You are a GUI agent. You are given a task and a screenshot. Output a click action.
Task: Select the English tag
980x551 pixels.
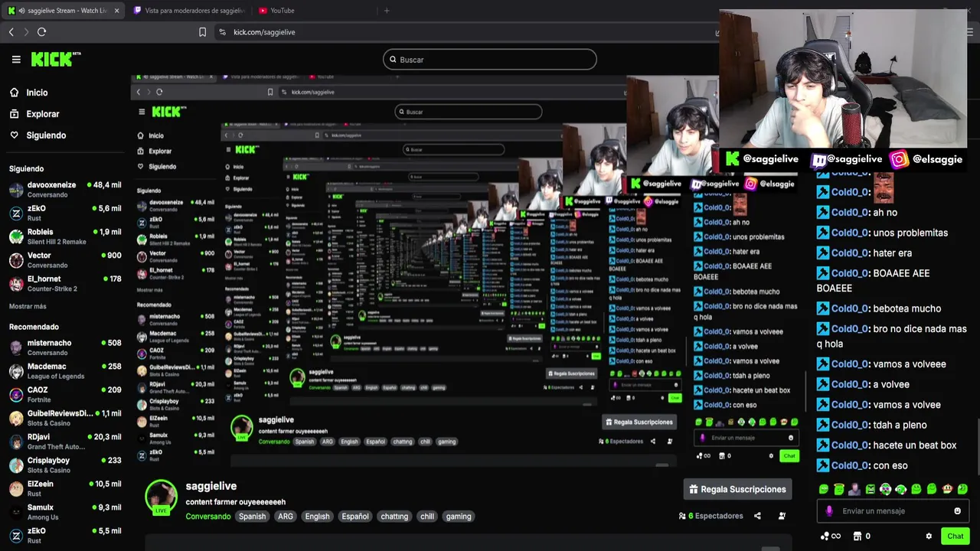click(x=317, y=517)
